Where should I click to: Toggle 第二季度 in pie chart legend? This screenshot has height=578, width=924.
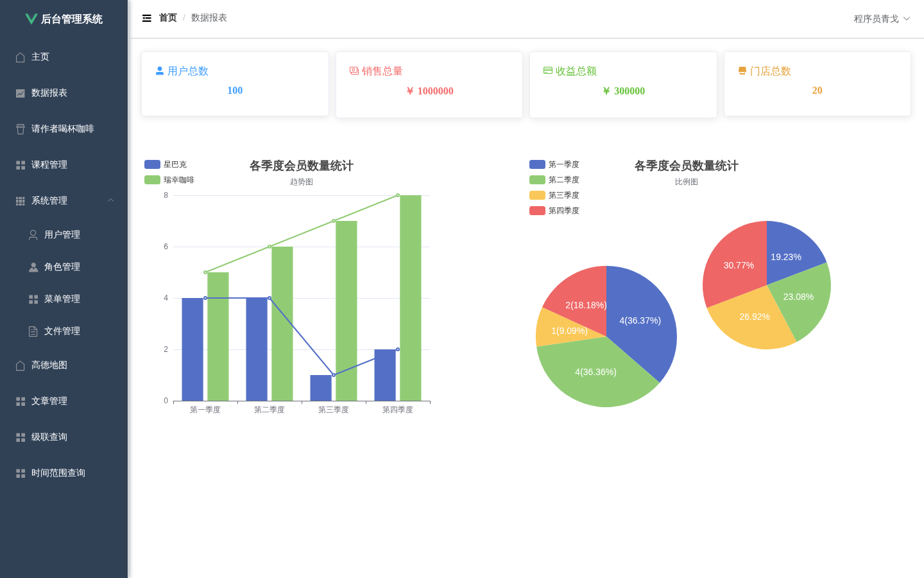tap(554, 180)
